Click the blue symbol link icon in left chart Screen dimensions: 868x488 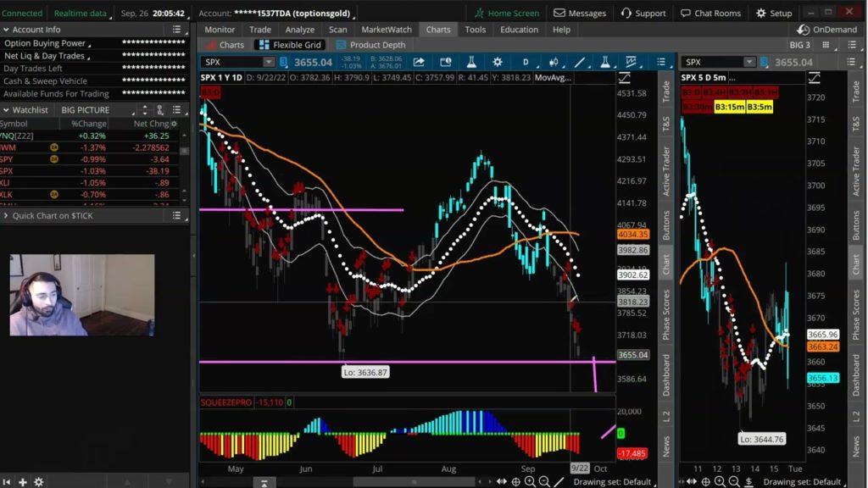(x=283, y=62)
